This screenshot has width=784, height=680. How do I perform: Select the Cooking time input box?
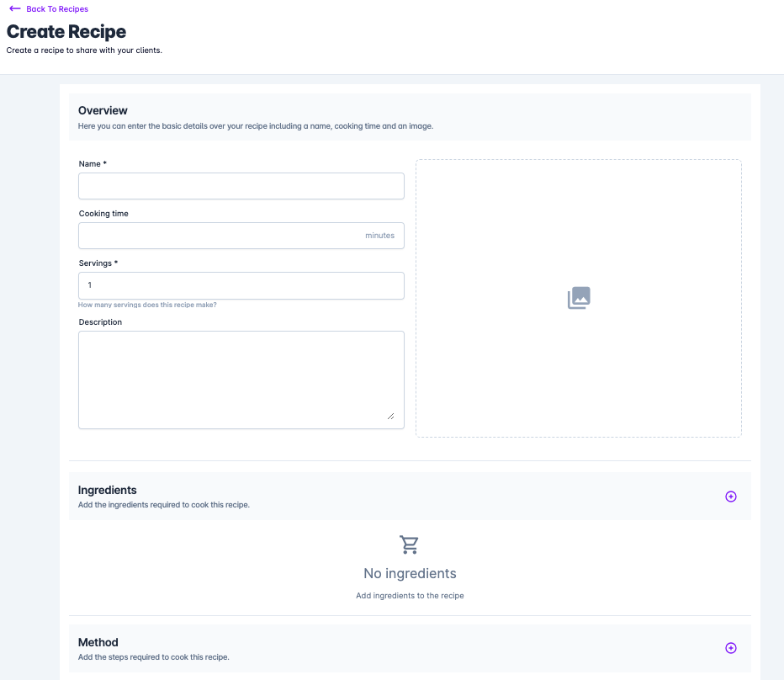pos(241,236)
